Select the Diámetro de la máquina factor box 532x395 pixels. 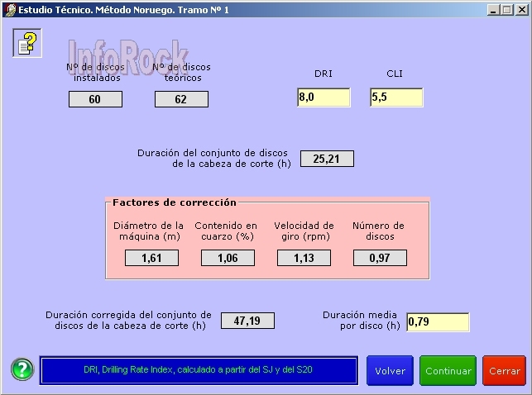[x=151, y=258]
